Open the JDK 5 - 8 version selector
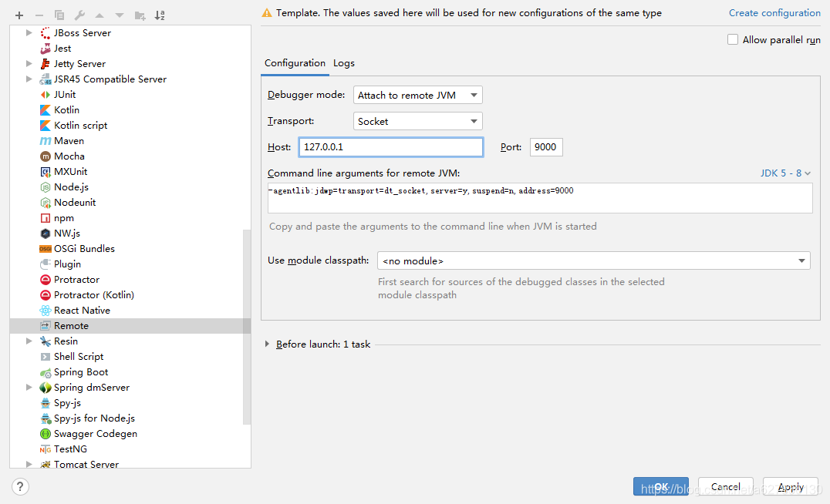830x504 pixels. (x=785, y=173)
